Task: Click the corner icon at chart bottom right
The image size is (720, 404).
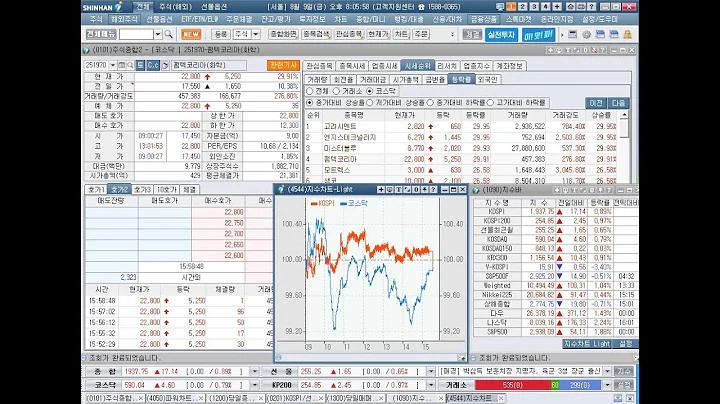Action: coord(461,358)
